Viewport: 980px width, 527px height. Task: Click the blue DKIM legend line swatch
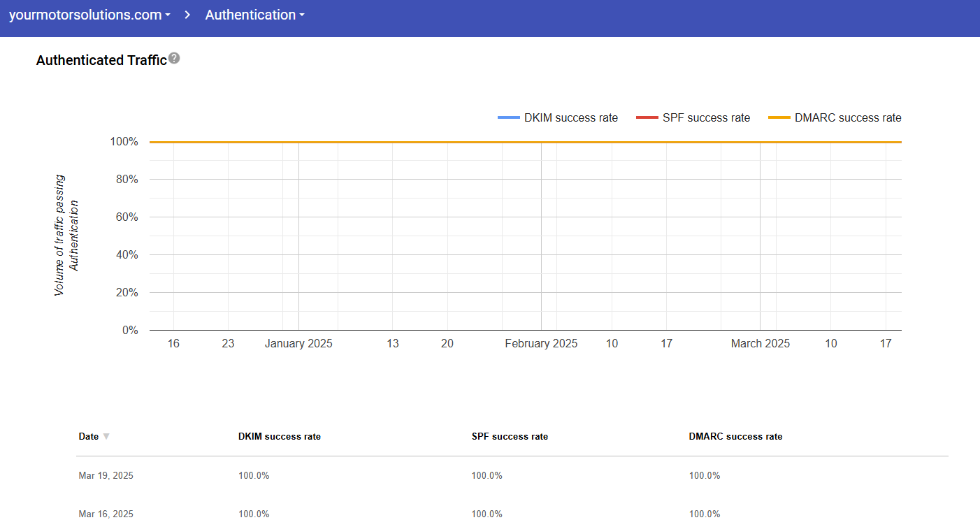(508, 117)
